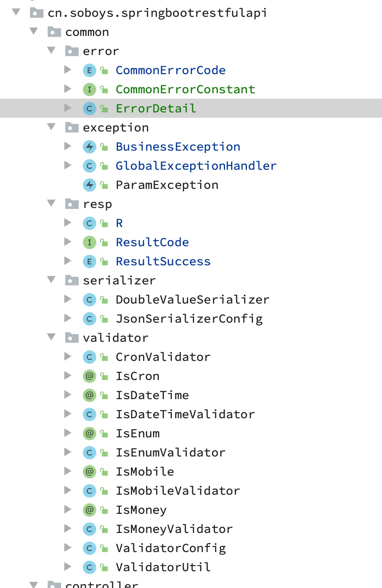Click the class icon beside GlobalExceptionHandler
The image size is (382, 588).
click(89, 166)
